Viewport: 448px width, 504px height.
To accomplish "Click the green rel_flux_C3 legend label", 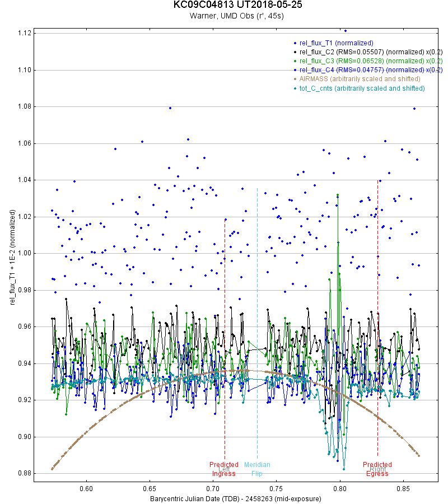I will (371, 60).
